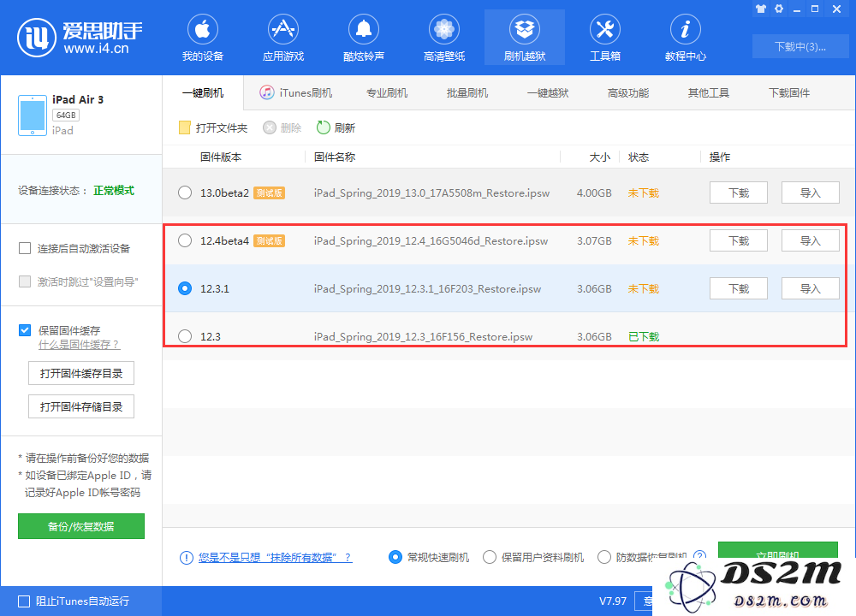Image resolution: width=856 pixels, height=616 pixels.
Task: Click 4.00GB size value
Action: [x=594, y=193]
